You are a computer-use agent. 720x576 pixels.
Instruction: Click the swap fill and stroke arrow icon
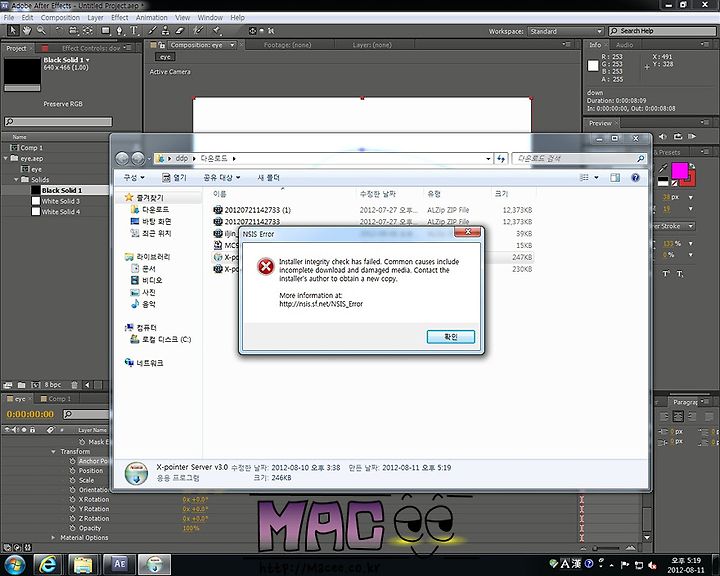click(692, 166)
